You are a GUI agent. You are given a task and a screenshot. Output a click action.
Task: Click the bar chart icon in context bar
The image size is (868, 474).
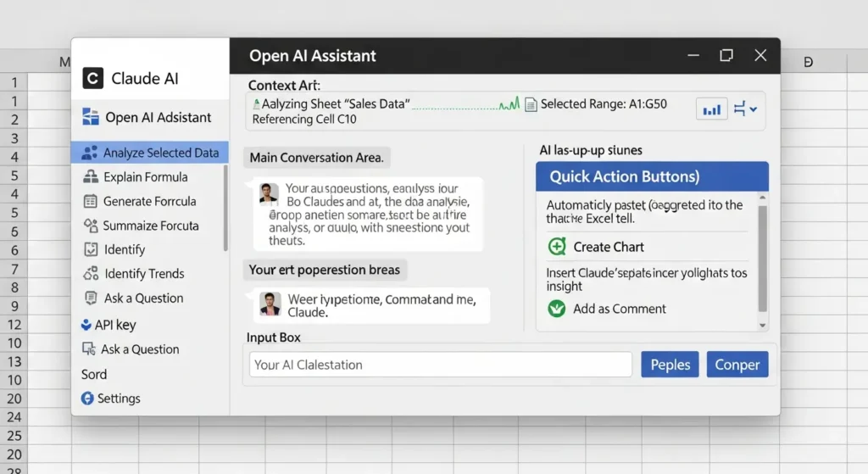coord(713,109)
